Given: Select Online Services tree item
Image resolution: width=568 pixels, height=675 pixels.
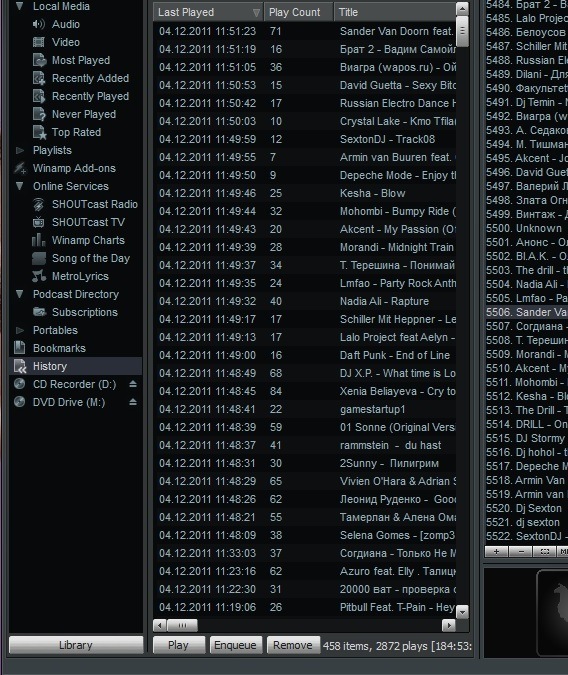Looking at the screenshot, I should click(x=71, y=186).
